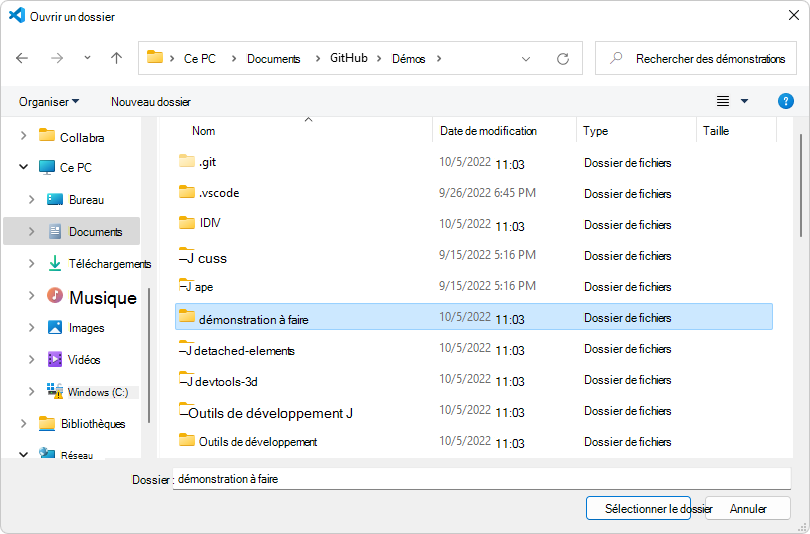This screenshot has width=810, height=534.
Task: Select the last Outils de développement folder icon
Action: (186, 439)
